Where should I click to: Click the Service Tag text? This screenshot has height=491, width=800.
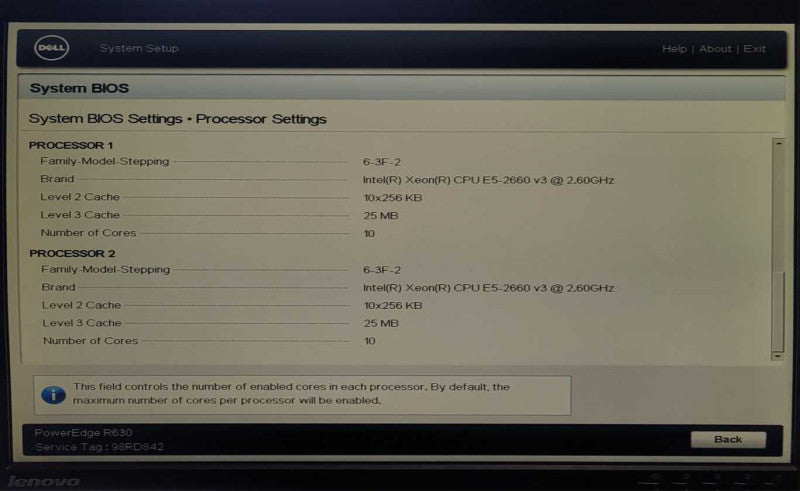(x=99, y=447)
